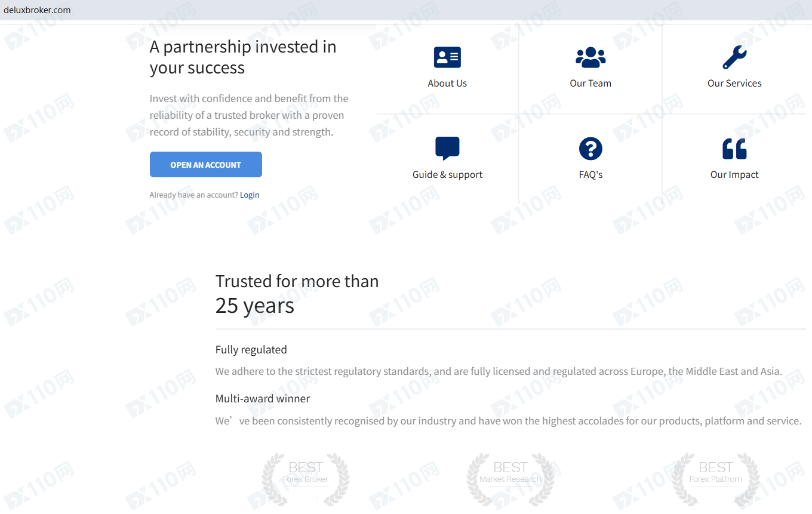Select the Our Impact quotation marks icon
The width and height of the screenshot is (812, 514).
pyautogui.click(x=734, y=149)
